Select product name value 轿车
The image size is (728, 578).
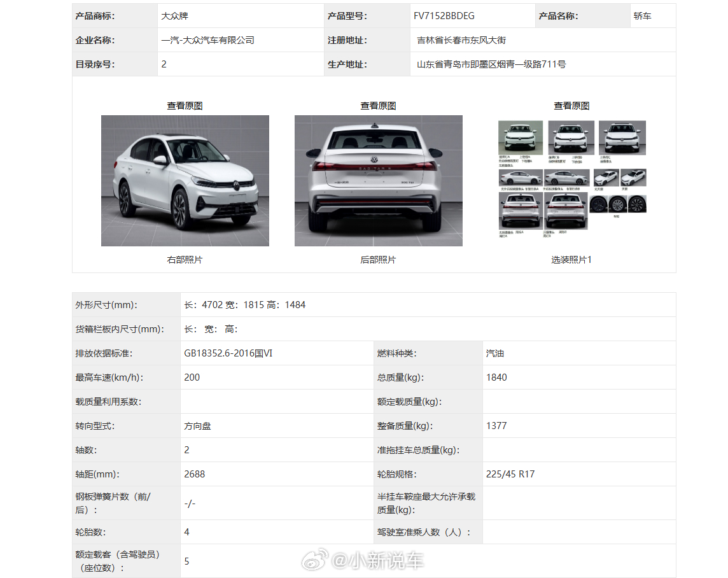pyautogui.click(x=643, y=16)
